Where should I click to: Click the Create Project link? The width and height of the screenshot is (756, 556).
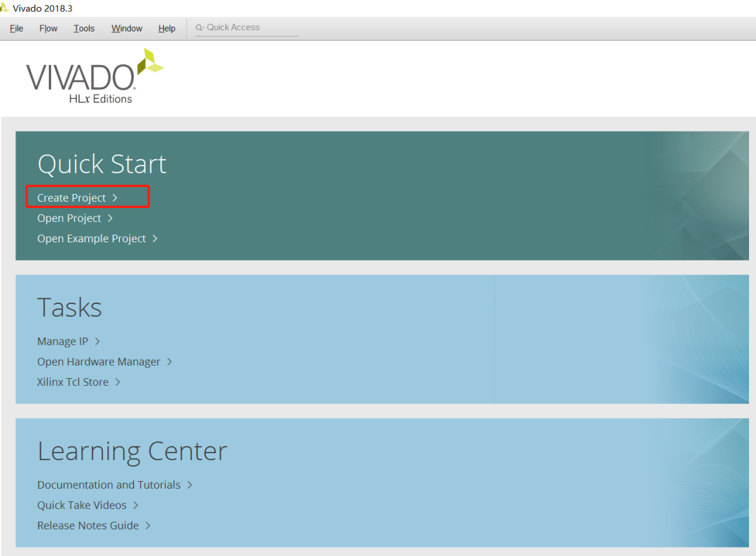coord(71,197)
